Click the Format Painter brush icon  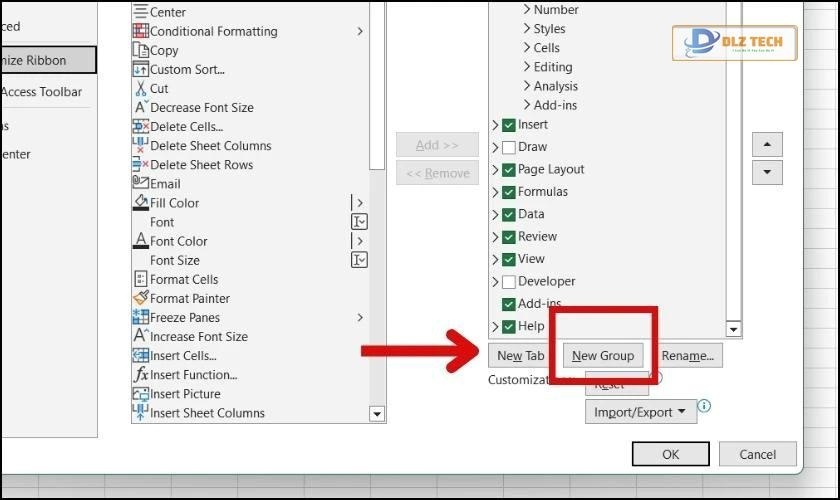tap(141, 298)
